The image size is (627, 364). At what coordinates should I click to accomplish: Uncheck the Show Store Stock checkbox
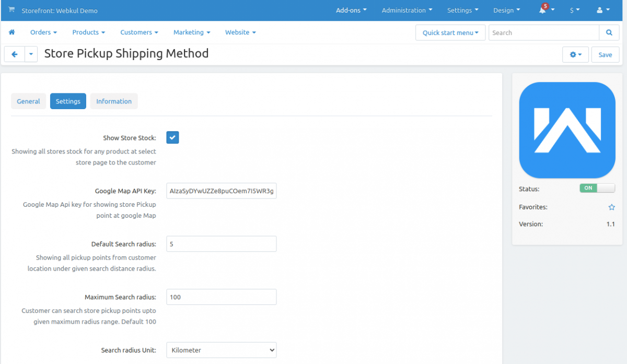[x=172, y=137]
